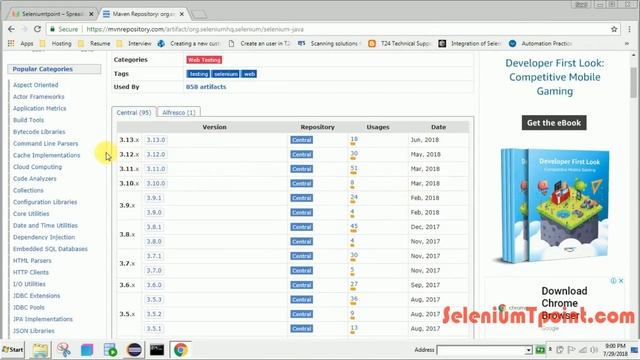Open file explorer from taskbar
The height and width of the screenshot is (360, 640).
pyautogui.click(x=40, y=350)
